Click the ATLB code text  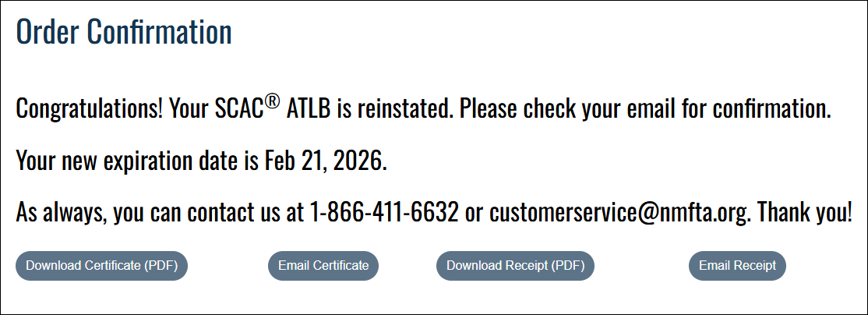[309, 109]
